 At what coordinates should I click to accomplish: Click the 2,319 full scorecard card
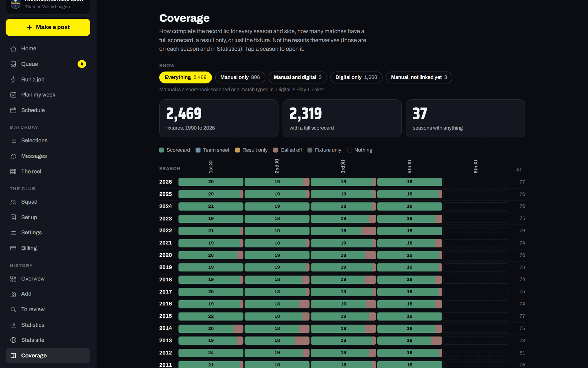(342, 118)
